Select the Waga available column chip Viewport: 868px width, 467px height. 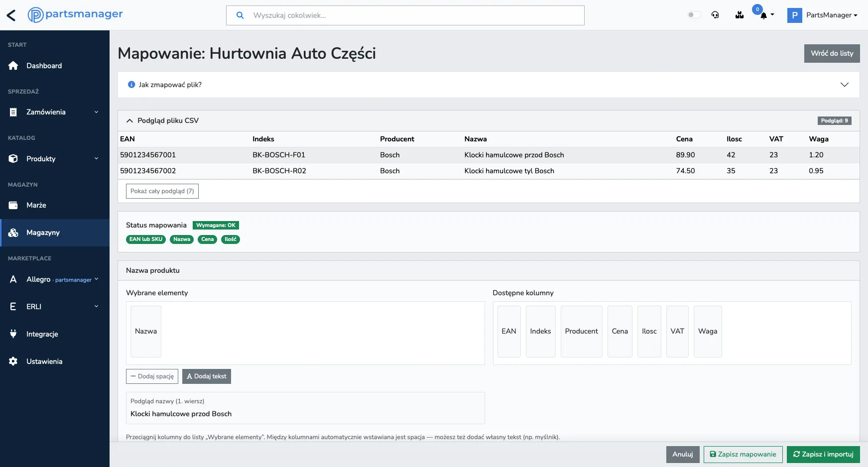pyautogui.click(x=708, y=332)
